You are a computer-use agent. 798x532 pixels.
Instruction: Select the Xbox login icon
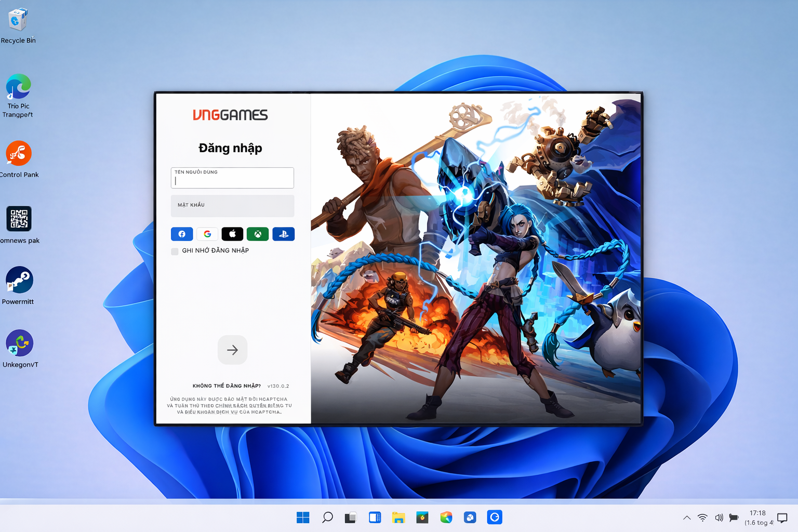tap(258, 234)
